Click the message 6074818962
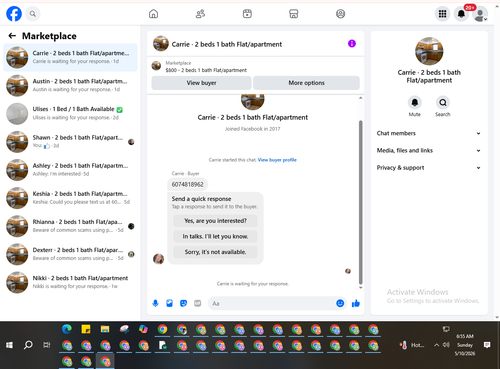The height and width of the screenshot is (369, 500). pyautogui.click(x=187, y=184)
